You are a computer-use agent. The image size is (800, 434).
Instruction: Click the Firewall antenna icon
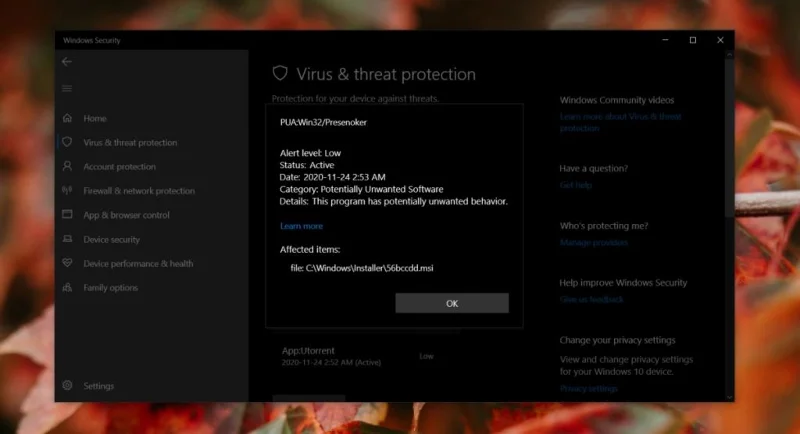coord(67,190)
